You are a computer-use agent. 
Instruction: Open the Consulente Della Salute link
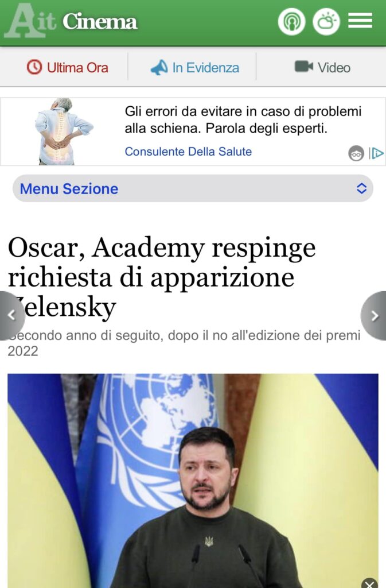tap(188, 152)
